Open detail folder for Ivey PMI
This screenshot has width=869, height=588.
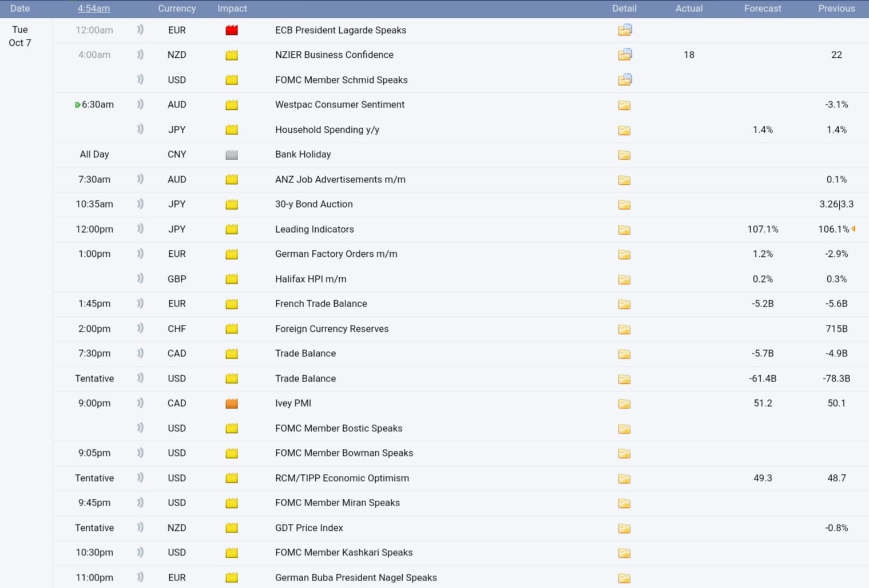[x=624, y=404]
